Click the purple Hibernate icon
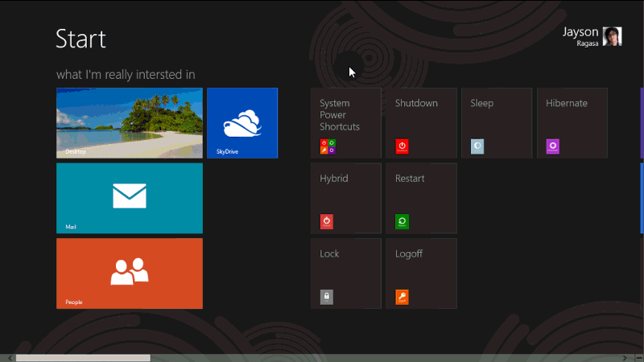The image size is (644, 362). tap(553, 146)
